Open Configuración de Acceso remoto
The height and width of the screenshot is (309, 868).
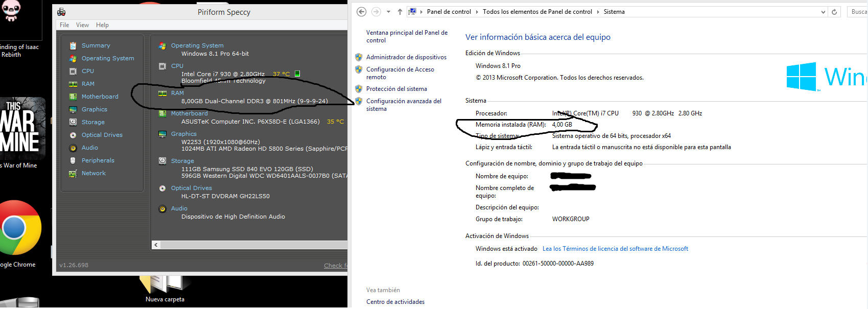[x=400, y=73]
